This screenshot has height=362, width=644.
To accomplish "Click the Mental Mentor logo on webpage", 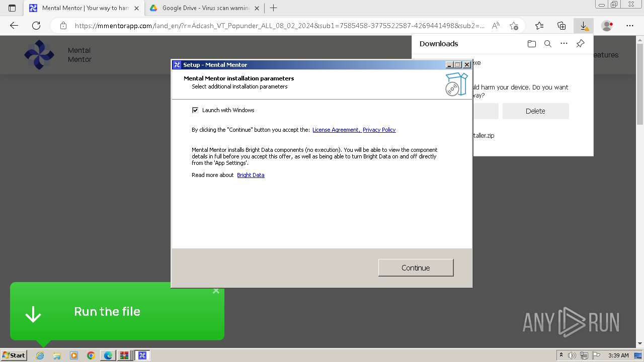I will (39, 55).
